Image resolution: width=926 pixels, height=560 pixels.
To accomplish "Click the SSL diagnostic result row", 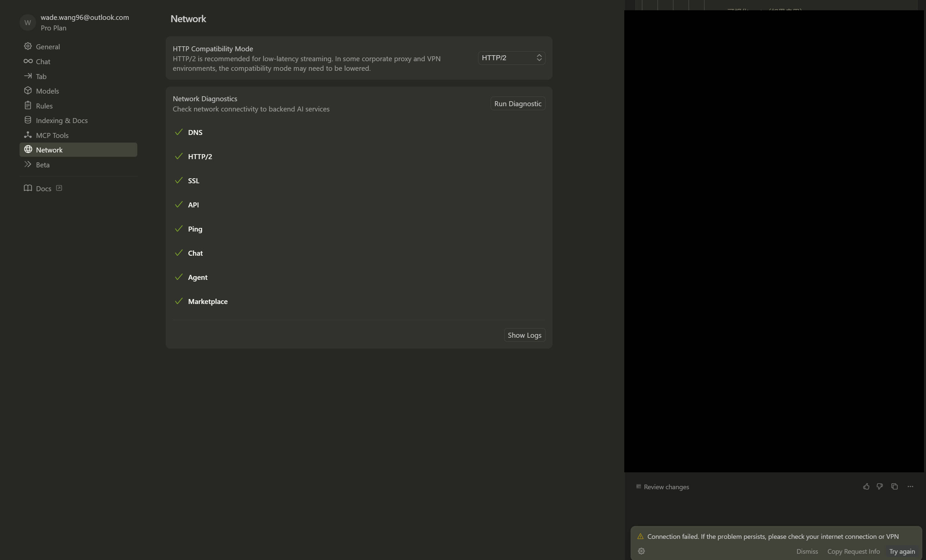I will pyautogui.click(x=359, y=180).
